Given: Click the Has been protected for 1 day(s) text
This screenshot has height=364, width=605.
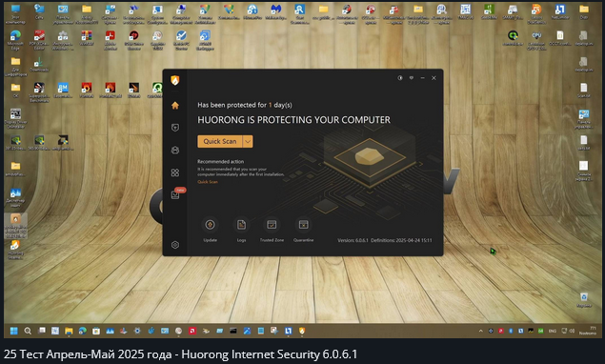Looking at the screenshot, I should pyautogui.click(x=245, y=105).
